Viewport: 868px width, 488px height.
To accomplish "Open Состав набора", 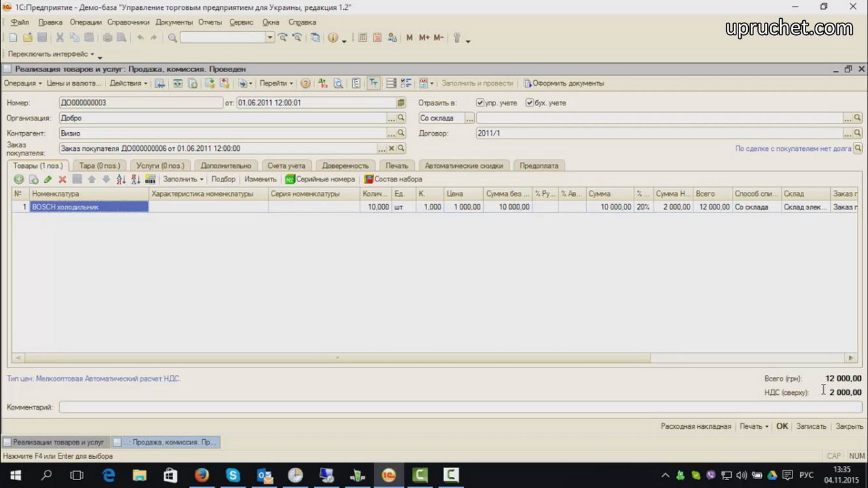I will 393,179.
